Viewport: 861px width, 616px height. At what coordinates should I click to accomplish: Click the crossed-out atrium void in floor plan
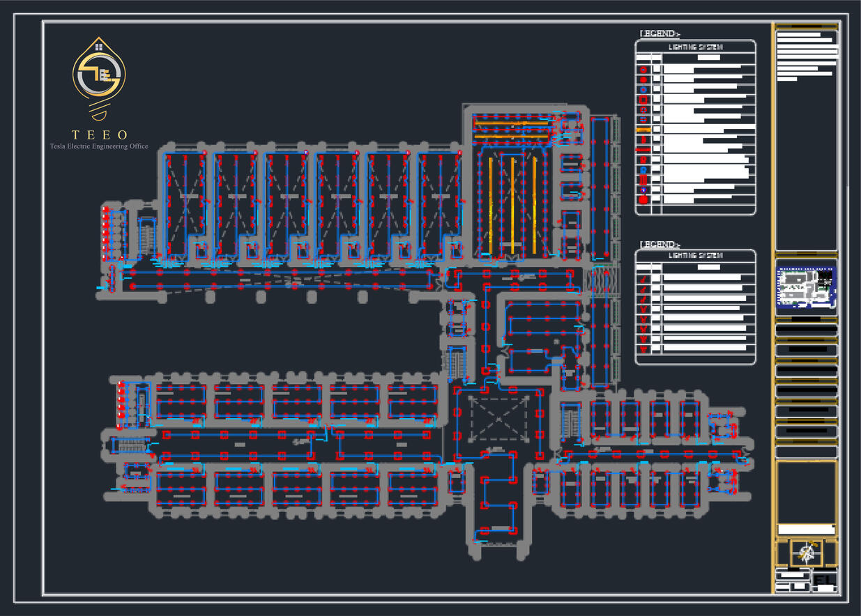497,417
